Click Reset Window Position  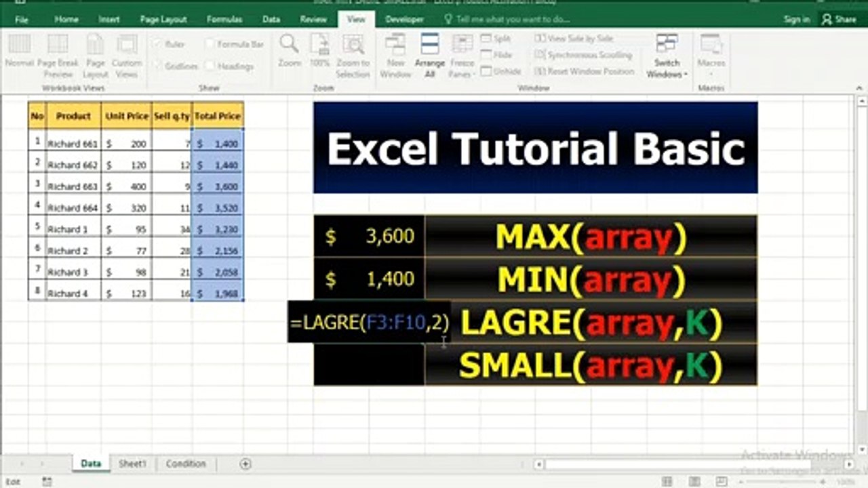585,71
